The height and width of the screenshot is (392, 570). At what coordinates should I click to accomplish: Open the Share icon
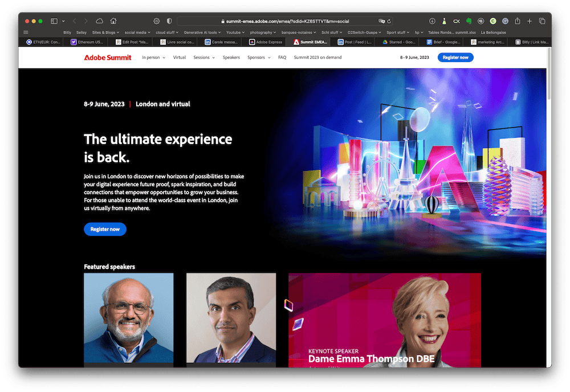coord(518,21)
